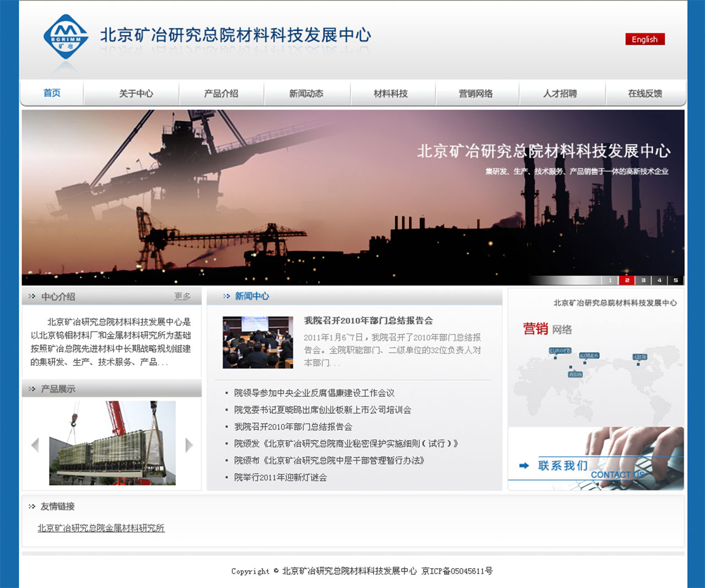Open news about 商业秘密保护实施细则
Viewport: 705px width, 588px height.
pos(346,444)
